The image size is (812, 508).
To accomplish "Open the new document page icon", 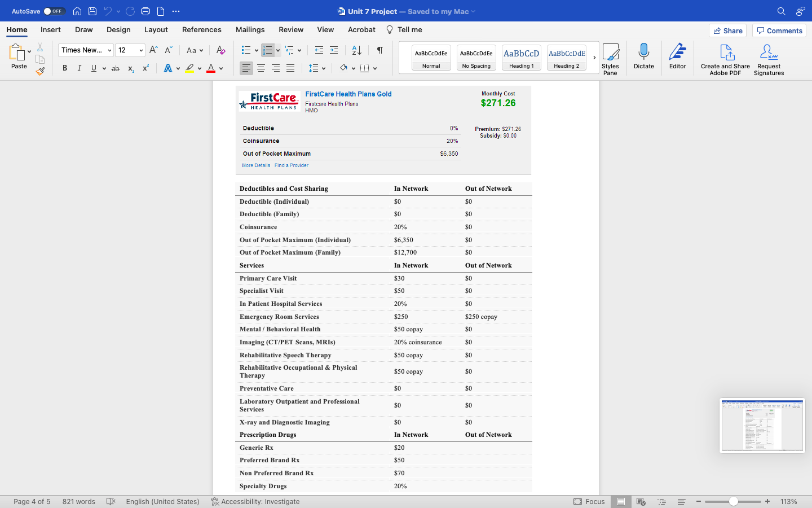I will 161,11.
